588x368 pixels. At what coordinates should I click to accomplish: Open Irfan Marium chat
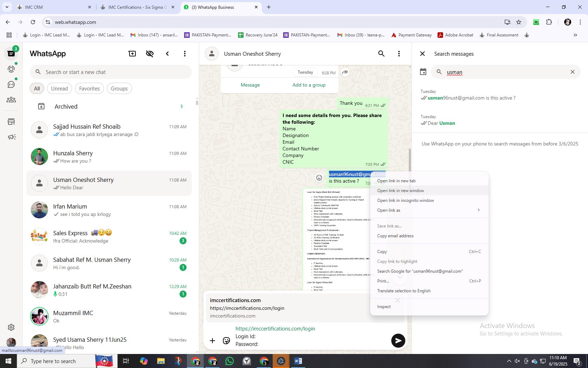[109, 210]
